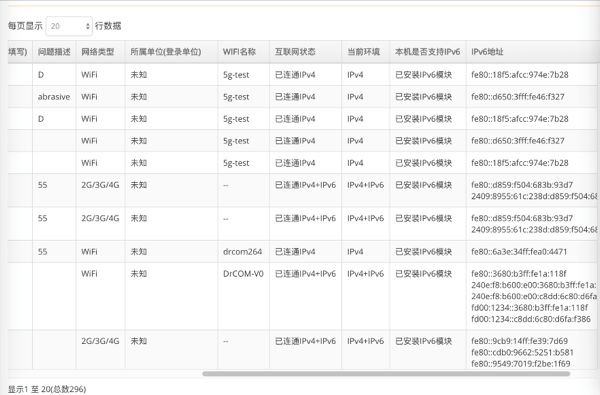600x395 pixels.
Task: Click the WIFI名称 column header
Action: pos(240,52)
